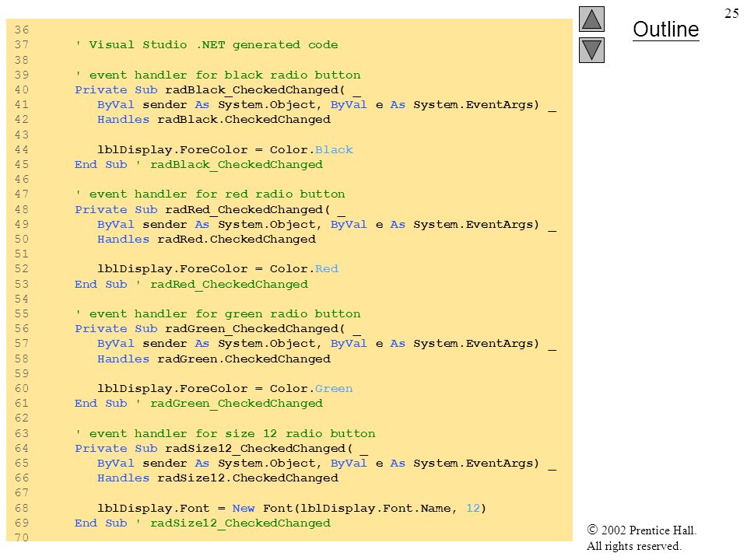Click line number 36
Viewport: 747px width, 560px height.
pyautogui.click(x=22, y=30)
